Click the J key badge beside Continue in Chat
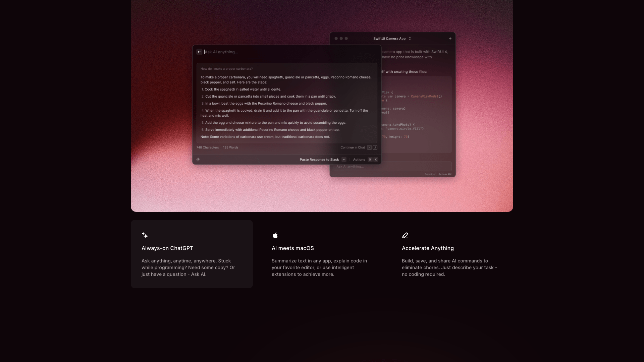Viewport: 644px width, 362px height. pyautogui.click(x=375, y=147)
